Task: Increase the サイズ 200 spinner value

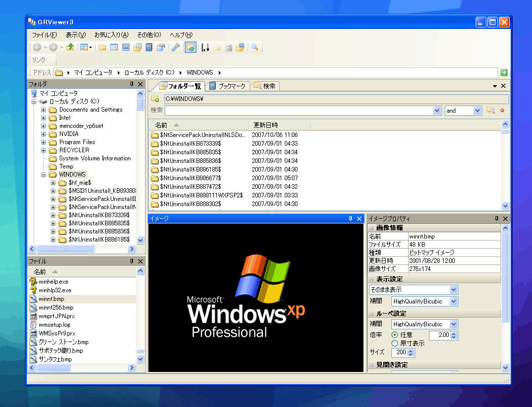Action: pos(411,350)
